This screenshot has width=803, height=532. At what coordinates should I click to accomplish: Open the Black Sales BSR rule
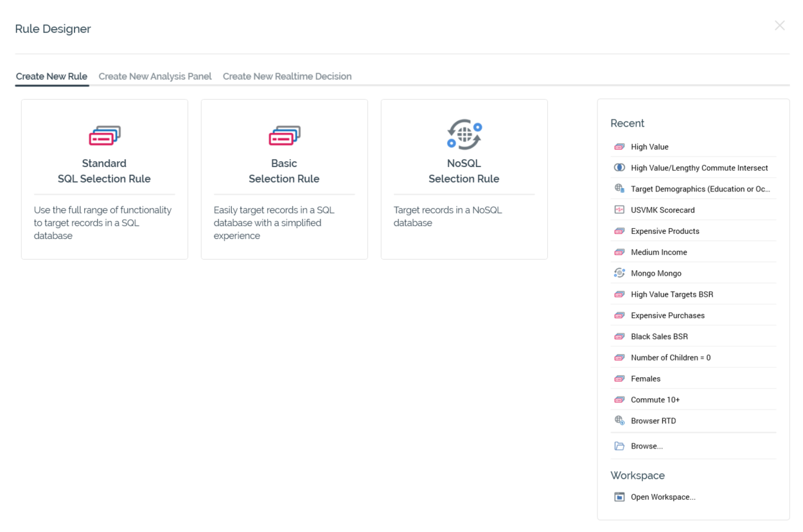[x=659, y=337]
